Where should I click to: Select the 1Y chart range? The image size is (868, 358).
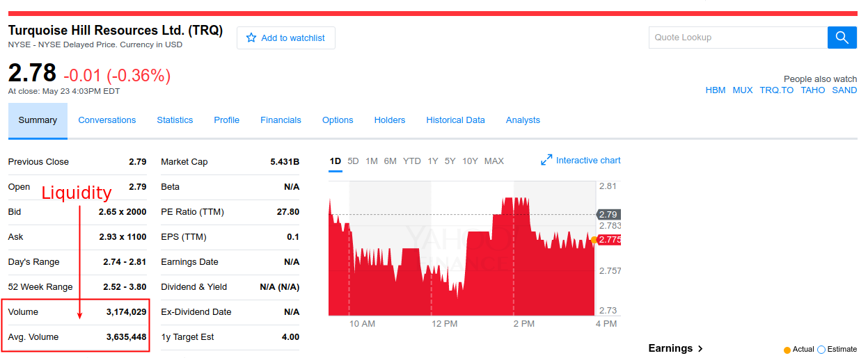point(433,161)
